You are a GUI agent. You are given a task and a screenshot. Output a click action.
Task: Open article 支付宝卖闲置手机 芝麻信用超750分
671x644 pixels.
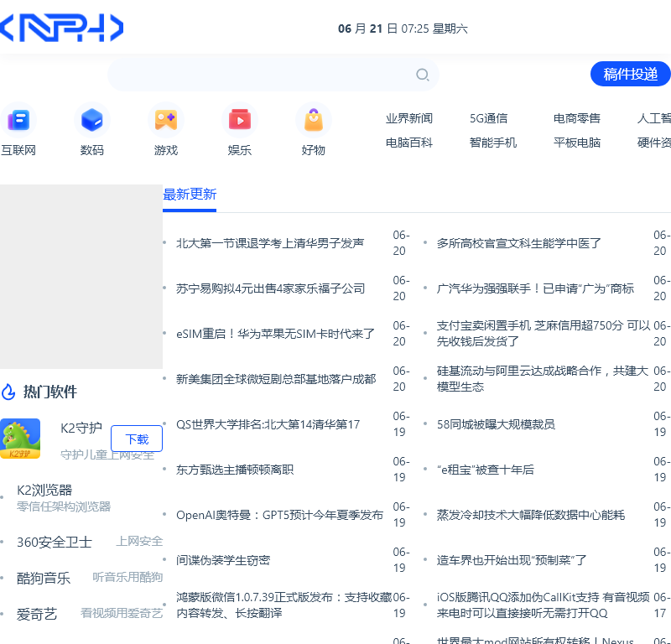544,334
